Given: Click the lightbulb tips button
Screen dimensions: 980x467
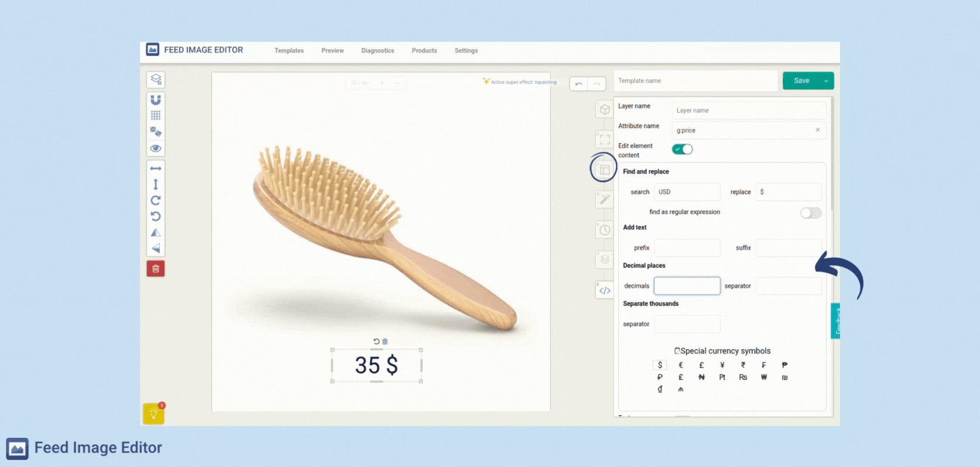Looking at the screenshot, I should click(x=153, y=413).
